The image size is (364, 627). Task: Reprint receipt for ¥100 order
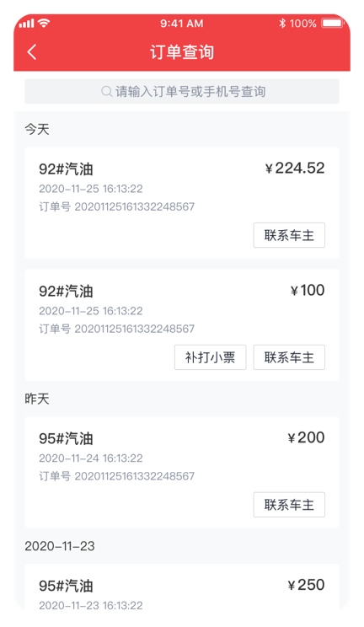click(x=210, y=357)
